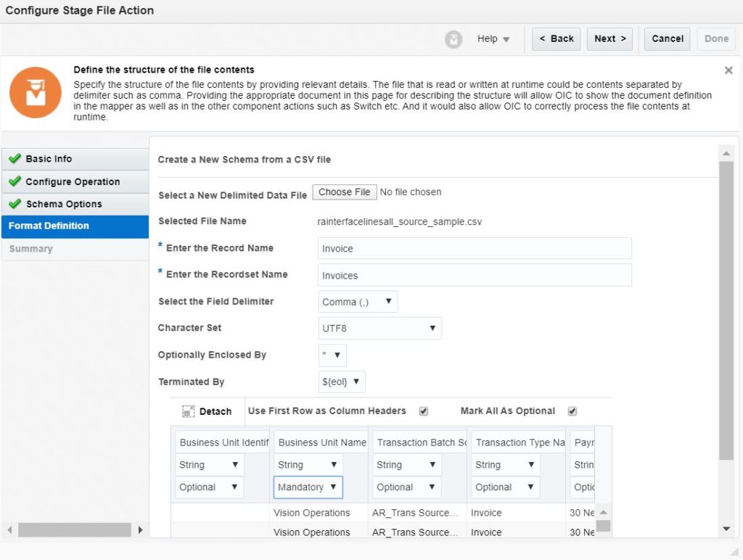Open the Terminated By ${eol} dropdown
The width and height of the screenshot is (743, 560).
(342, 382)
